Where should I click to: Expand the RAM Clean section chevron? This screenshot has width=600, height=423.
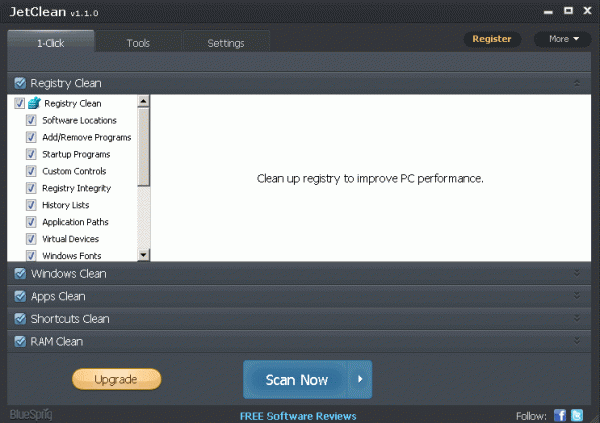(x=577, y=341)
